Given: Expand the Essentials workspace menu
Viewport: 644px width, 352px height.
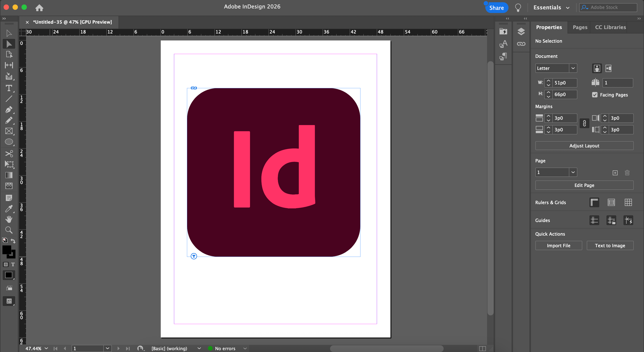Looking at the screenshot, I should click(x=551, y=8).
